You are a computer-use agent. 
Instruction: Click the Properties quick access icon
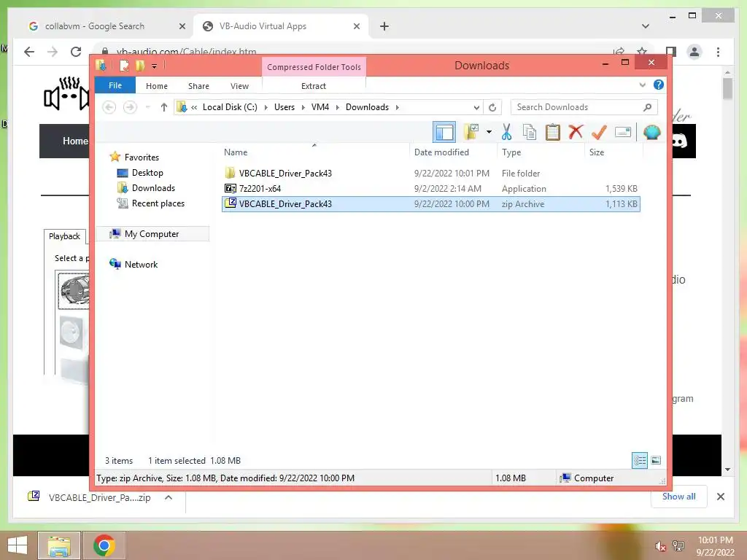124,66
